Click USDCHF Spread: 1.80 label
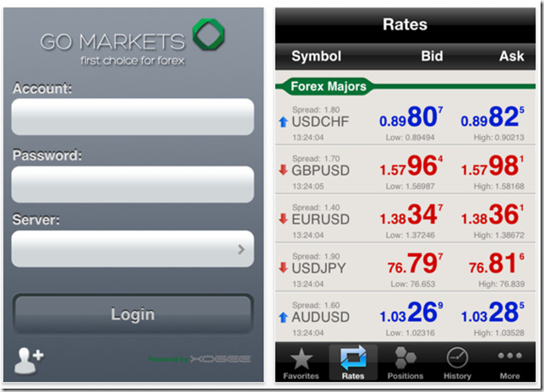This screenshot has width=544, height=392. pyautogui.click(x=316, y=110)
